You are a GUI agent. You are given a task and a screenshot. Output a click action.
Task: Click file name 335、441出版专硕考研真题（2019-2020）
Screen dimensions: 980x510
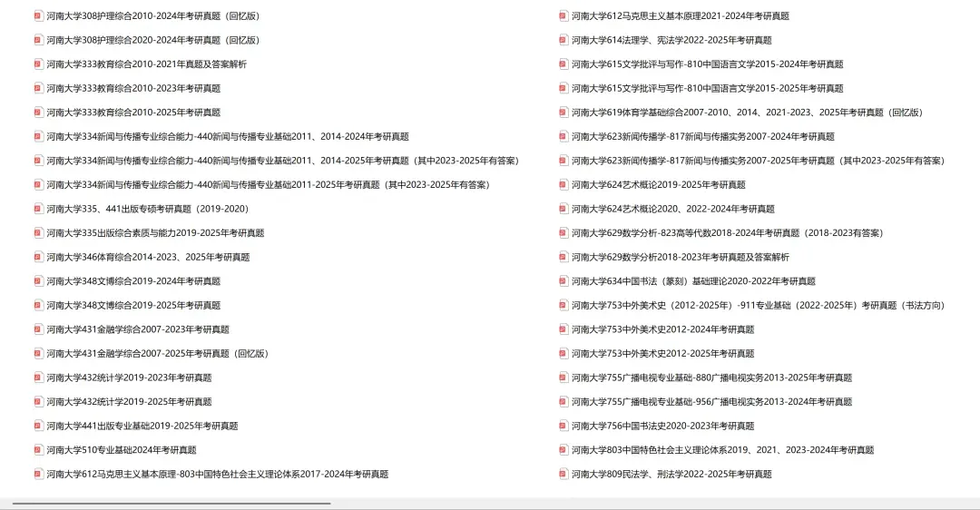[x=148, y=209]
